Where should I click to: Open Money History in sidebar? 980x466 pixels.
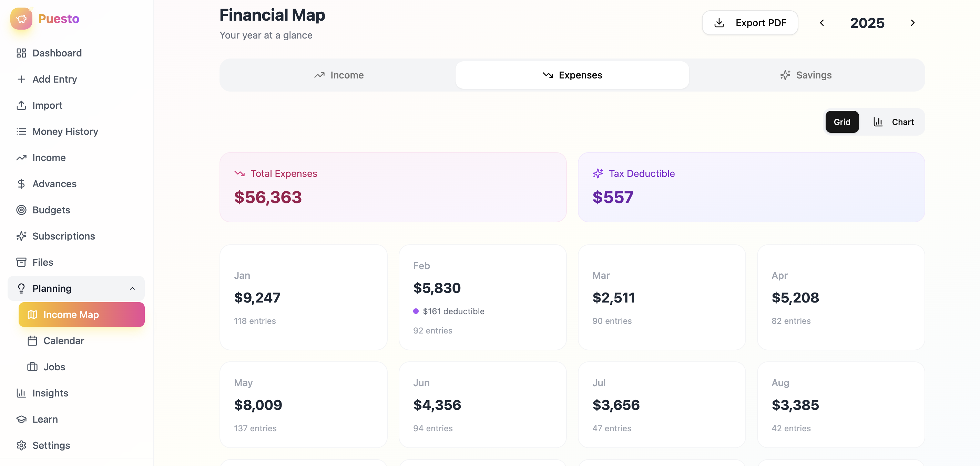coord(65,131)
